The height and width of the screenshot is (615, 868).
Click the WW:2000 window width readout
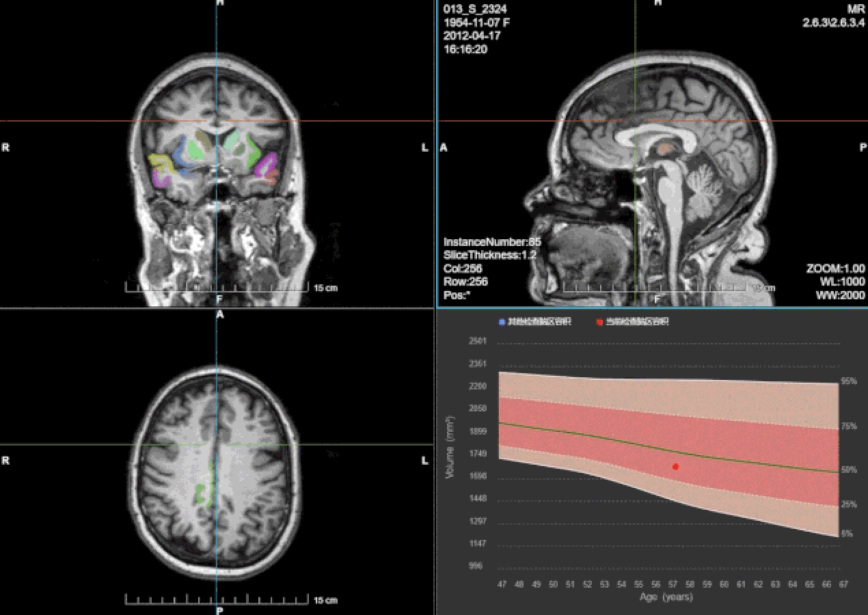[840, 295]
